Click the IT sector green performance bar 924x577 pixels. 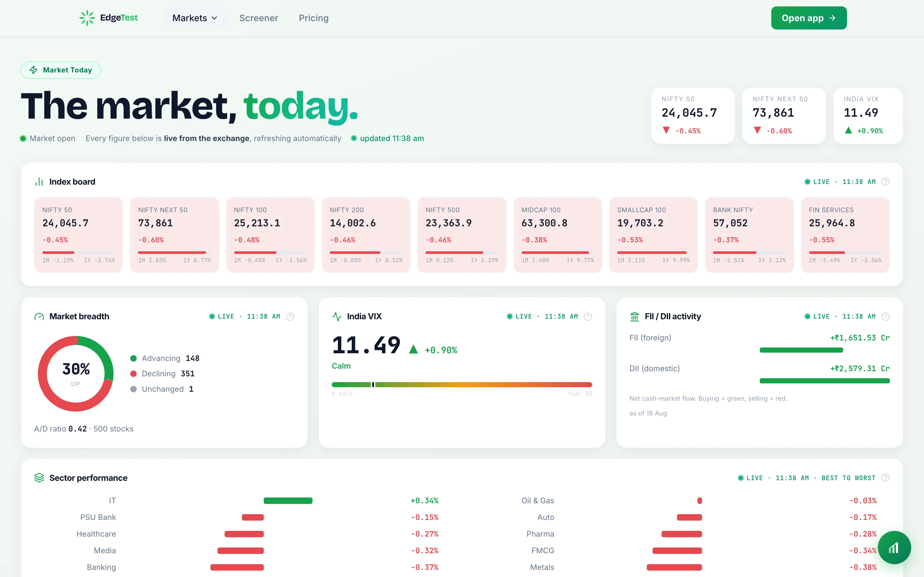(x=288, y=501)
